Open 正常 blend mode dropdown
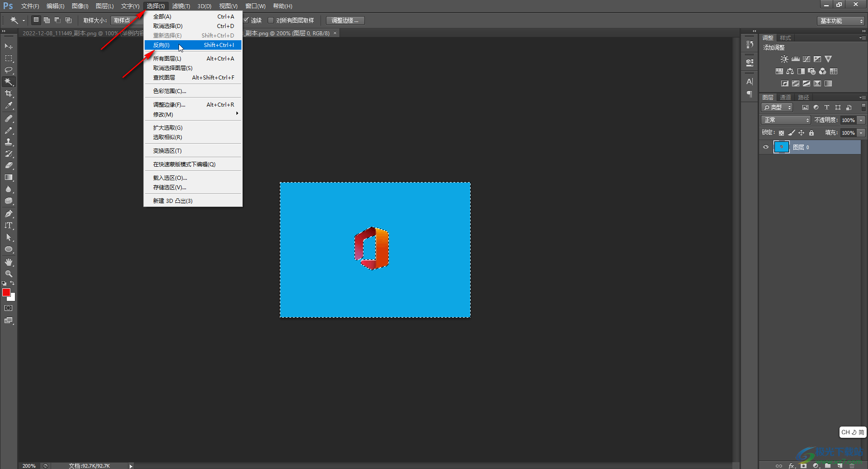The image size is (868, 469). (786, 120)
